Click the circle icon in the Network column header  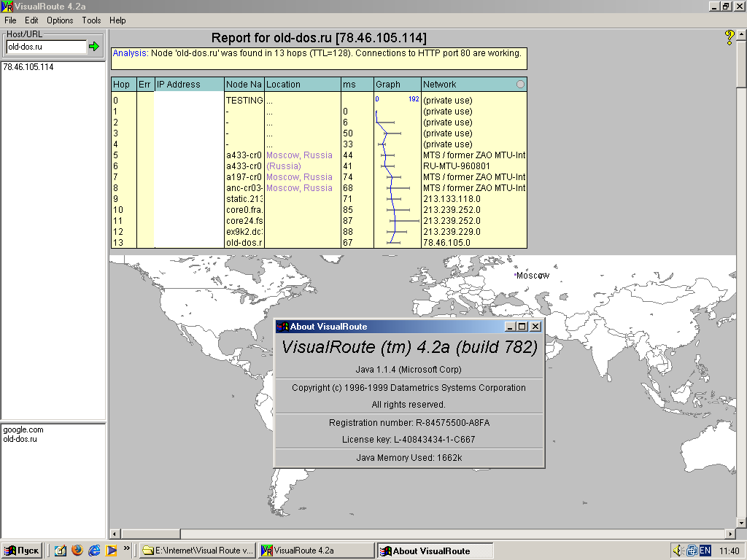[x=520, y=85]
